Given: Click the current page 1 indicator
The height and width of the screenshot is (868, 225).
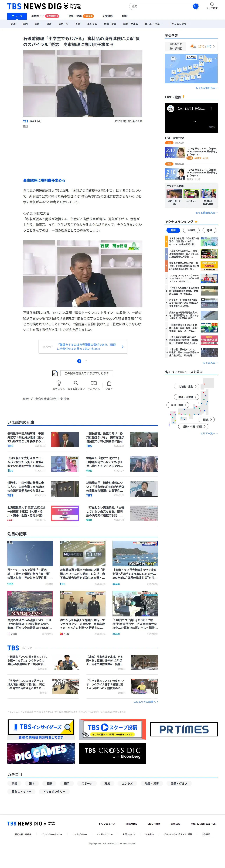Looking at the screenshot, I should [x=79, y=361].
